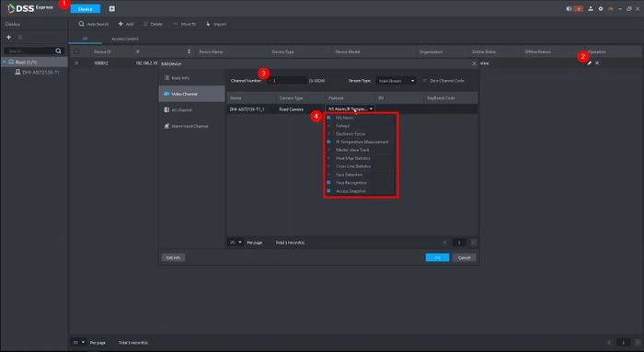Viewport: 644px width, 352px height.
Task: Click the orange status icon in top bar
Action: 611,8
